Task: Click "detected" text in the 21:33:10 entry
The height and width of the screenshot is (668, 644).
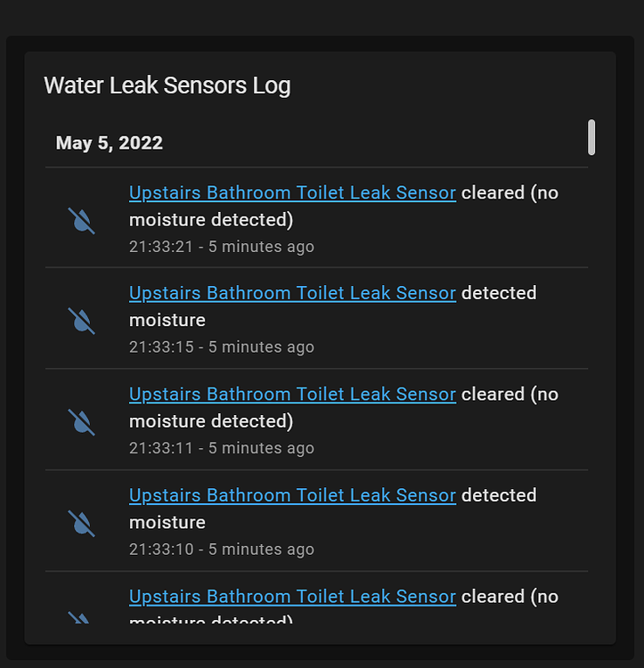Action: [499, 495]
